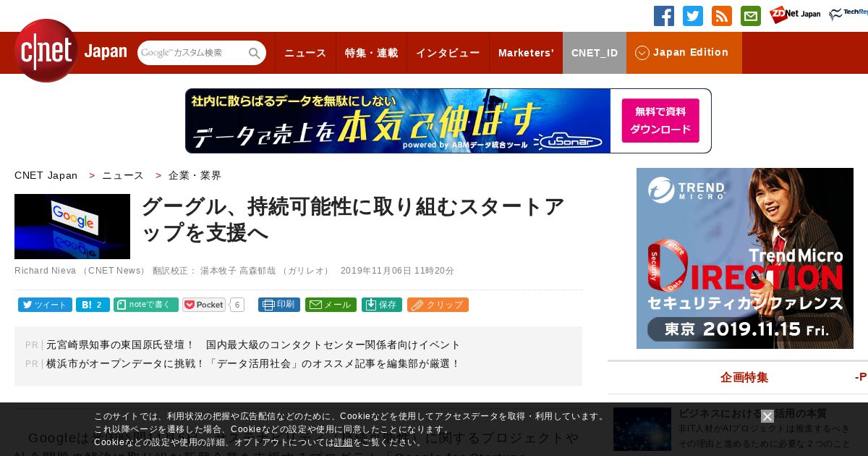Open the green mail newsletter icon
Screen dimensions: 868x456
[751, 16]
